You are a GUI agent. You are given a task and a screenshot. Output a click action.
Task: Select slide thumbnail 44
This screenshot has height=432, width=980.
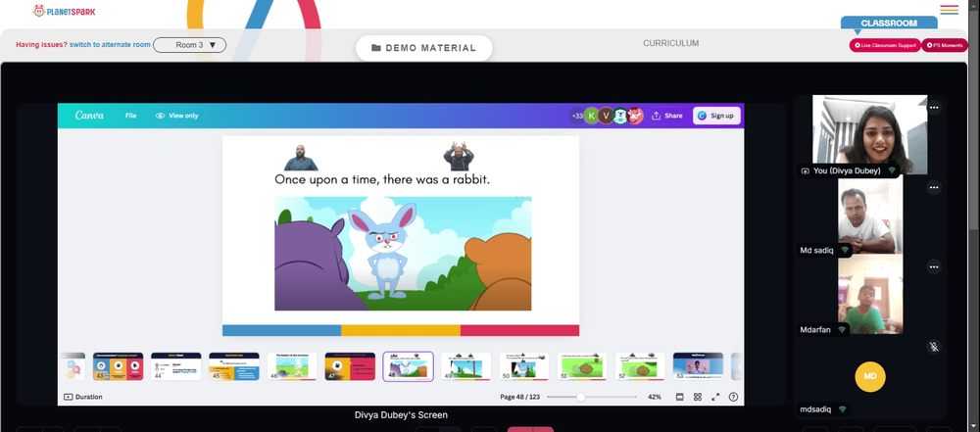click(x=176, y=366)
